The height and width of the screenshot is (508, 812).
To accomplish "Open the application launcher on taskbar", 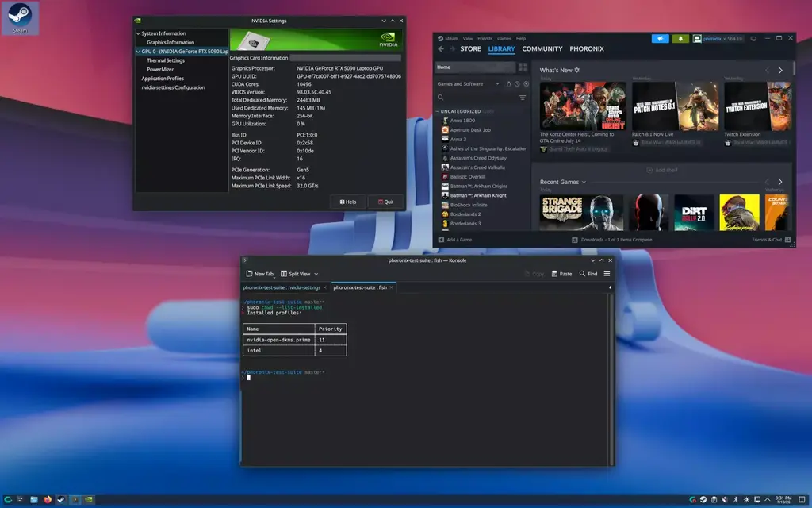I will [8, 500].
